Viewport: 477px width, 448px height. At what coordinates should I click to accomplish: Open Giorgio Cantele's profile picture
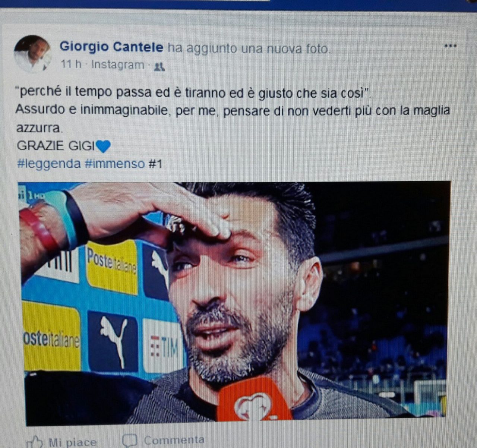[x=32, y=54]
